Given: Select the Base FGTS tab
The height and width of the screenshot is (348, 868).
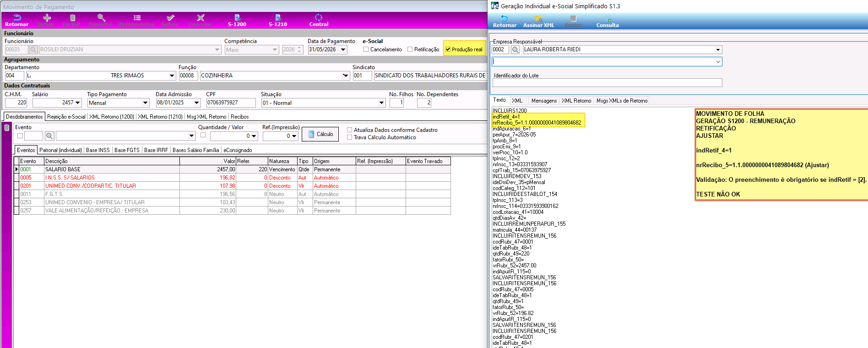Looking at the screenshot, I should (127, 150).
